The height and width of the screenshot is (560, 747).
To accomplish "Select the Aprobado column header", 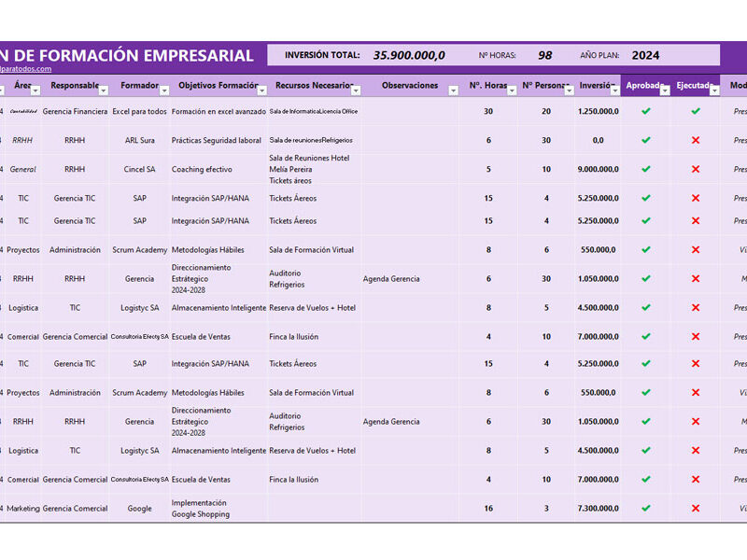I will tap(645, 86).
